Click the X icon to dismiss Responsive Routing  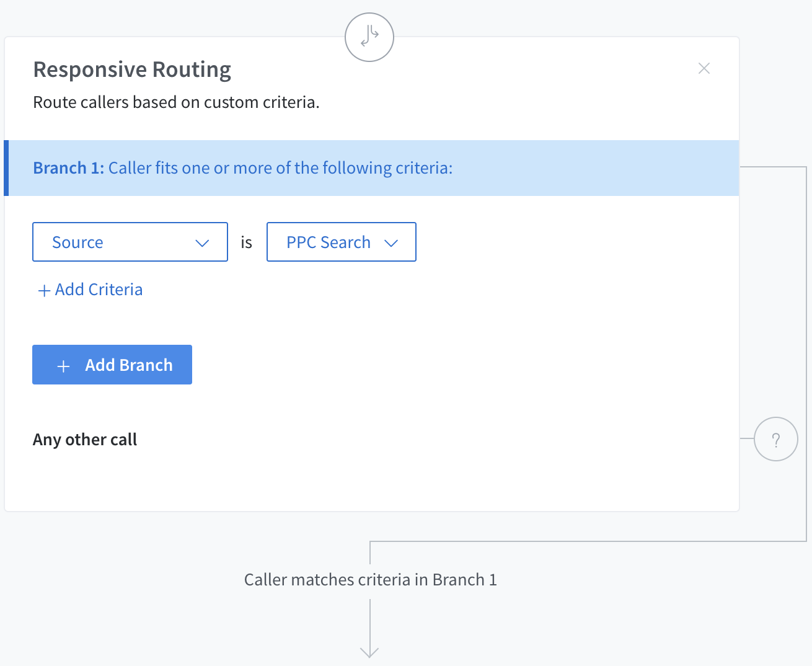(x=704, y=68)
